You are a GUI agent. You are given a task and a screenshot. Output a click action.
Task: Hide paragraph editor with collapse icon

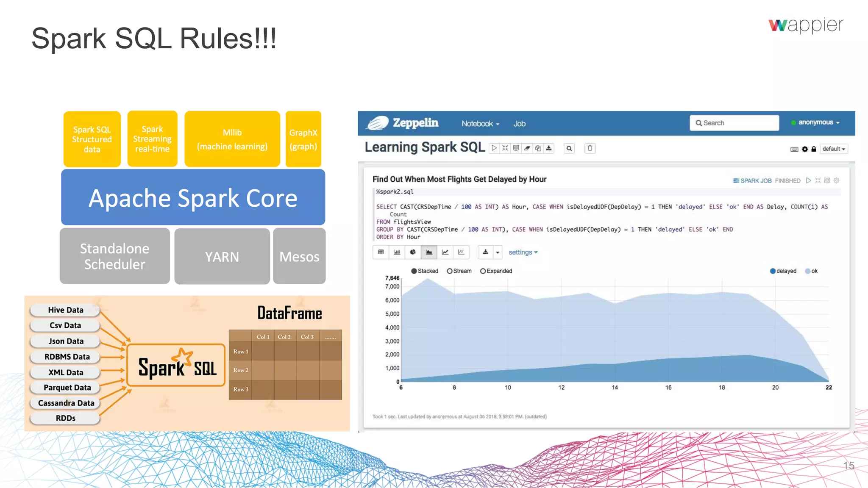(x=818, y=180)
